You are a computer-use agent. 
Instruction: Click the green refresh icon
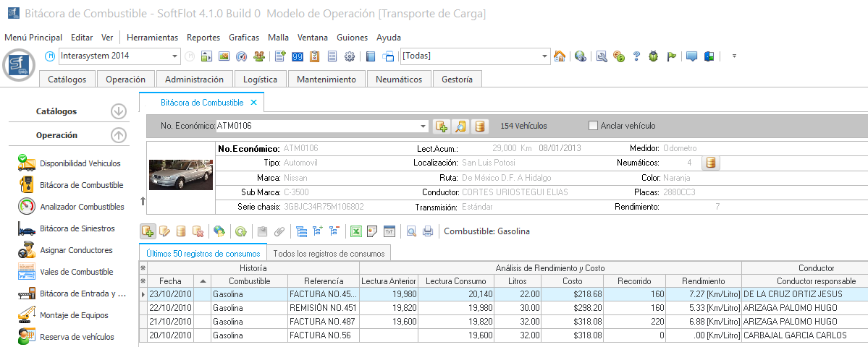(x=240, y=231)
